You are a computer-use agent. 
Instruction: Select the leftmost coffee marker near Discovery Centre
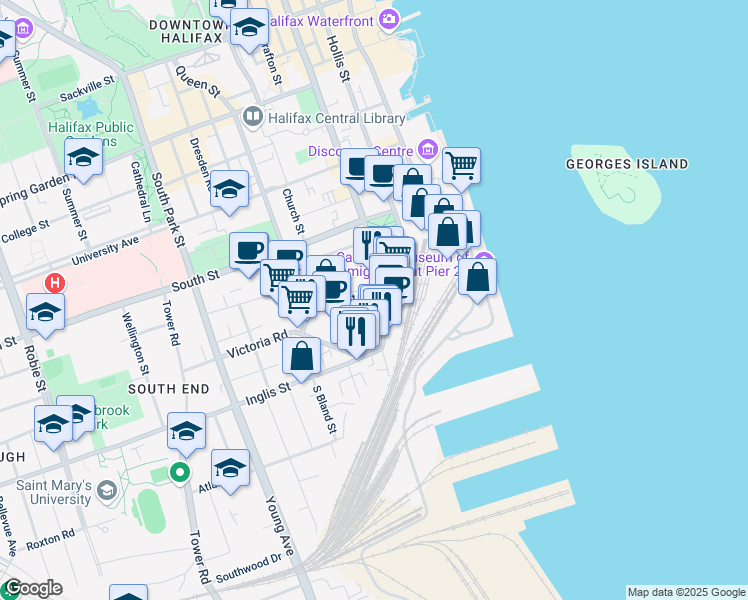[x=353, y=167]
